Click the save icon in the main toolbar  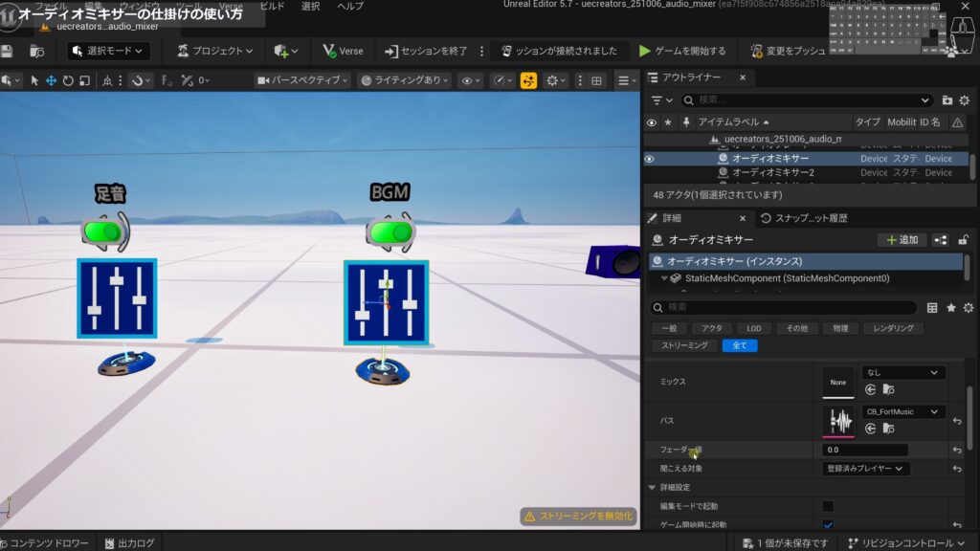point(8,51)
